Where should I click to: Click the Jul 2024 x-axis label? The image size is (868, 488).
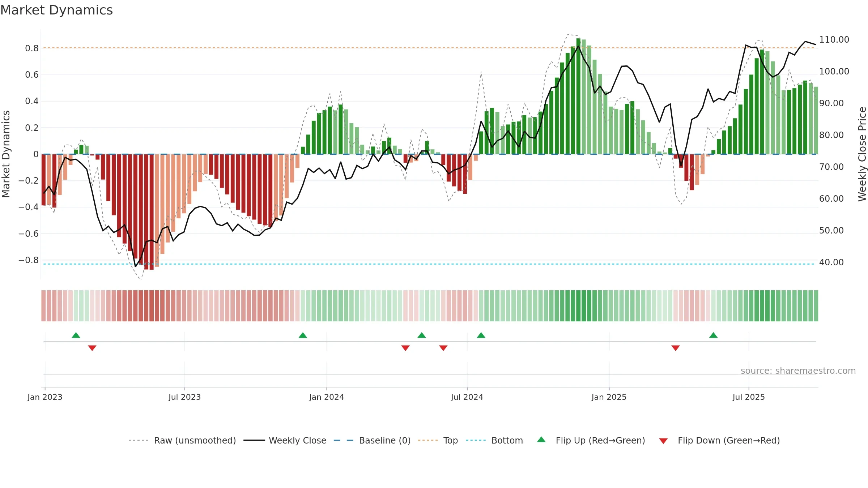tap(467, 397)
